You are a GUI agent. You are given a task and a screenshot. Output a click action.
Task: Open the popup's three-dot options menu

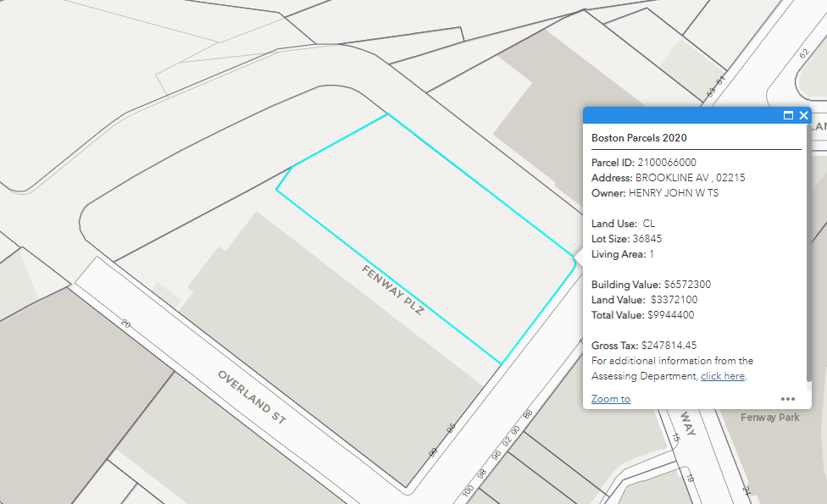click(x=788, y=399)
